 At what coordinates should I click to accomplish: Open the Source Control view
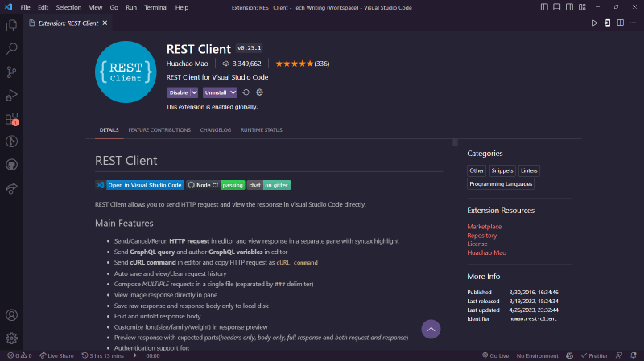pyautogui.click(x=11, y=72)
